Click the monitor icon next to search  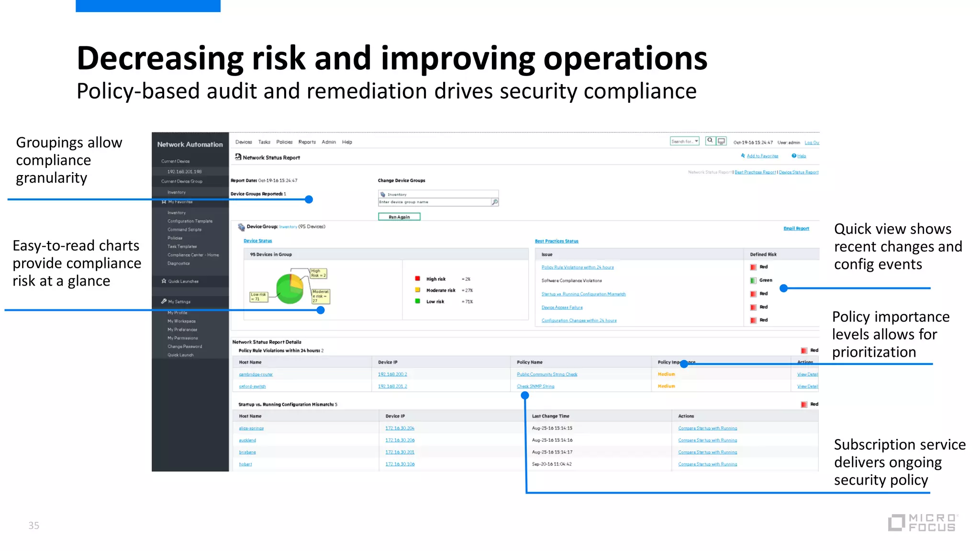pos(721,141)
